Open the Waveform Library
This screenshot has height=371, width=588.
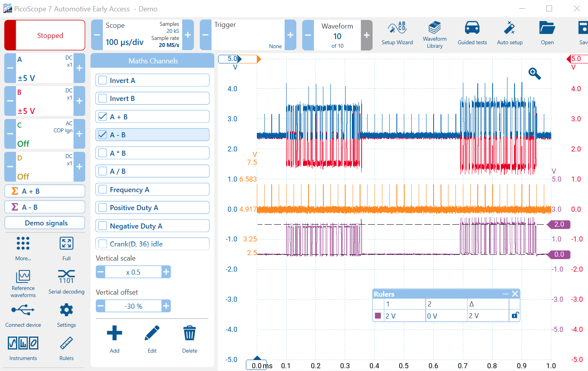click(x=435, y=34)
